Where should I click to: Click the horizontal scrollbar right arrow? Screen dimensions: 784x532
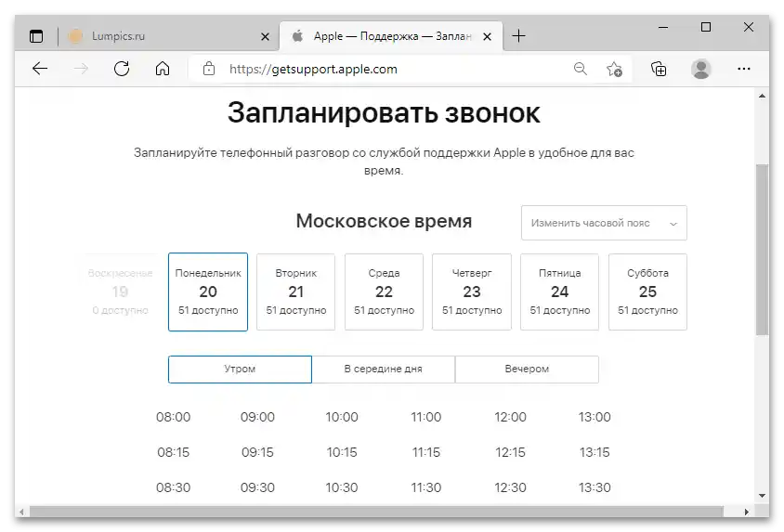[747, 512]
